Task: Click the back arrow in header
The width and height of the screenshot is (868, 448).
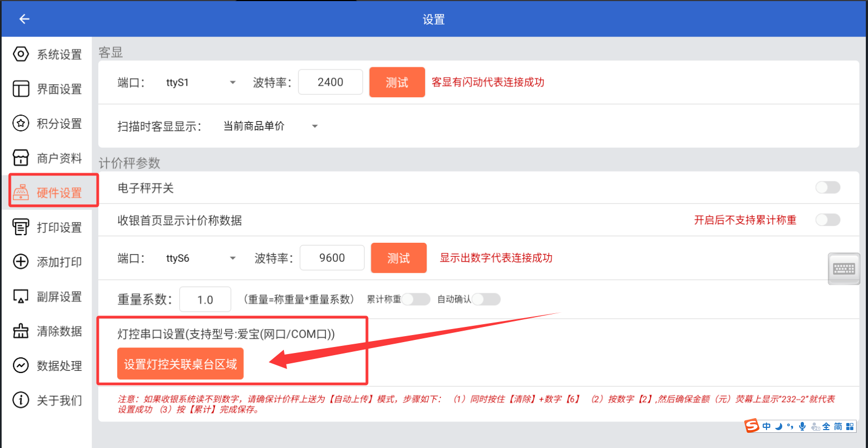Action: pyautogui.click(x=24, y=19)
